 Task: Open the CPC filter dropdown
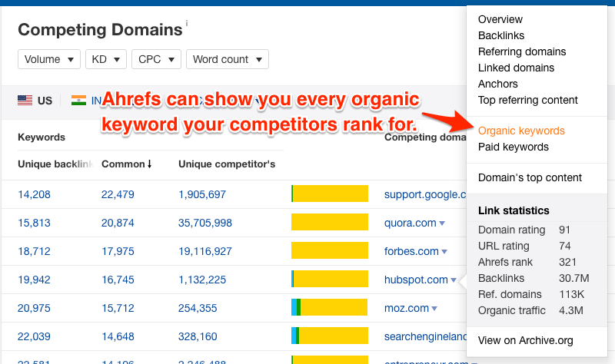tap(156, 59)
